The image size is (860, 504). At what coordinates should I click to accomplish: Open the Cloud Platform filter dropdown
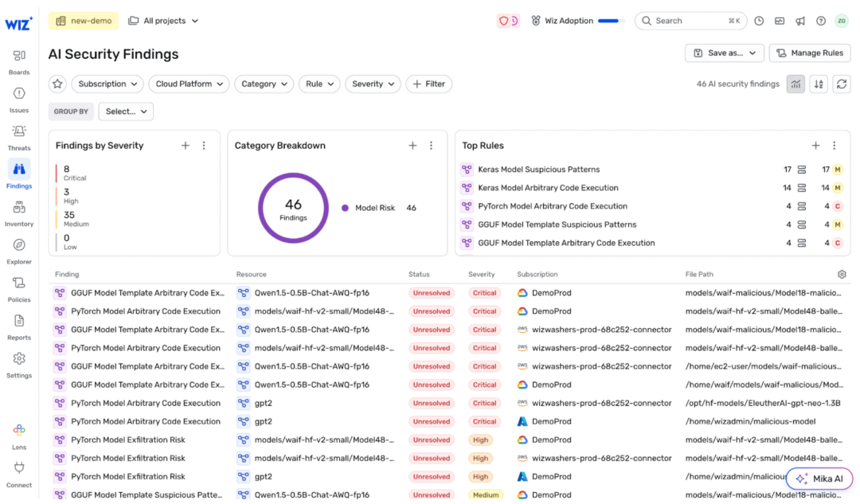(x=189, y=84)
